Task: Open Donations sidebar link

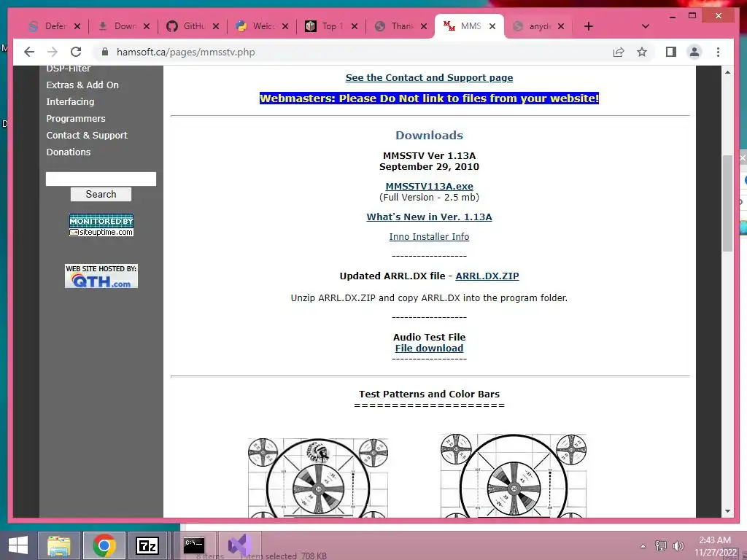Action: [68, 152]
